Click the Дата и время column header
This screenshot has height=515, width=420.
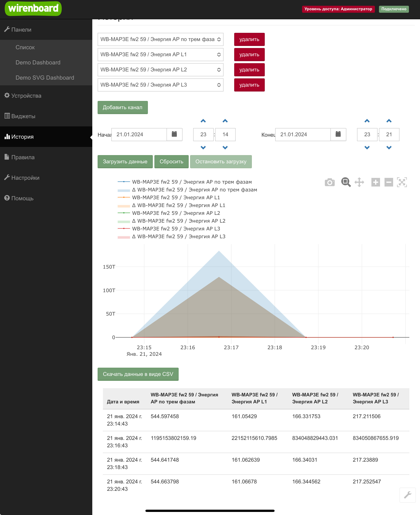point(123,402)
